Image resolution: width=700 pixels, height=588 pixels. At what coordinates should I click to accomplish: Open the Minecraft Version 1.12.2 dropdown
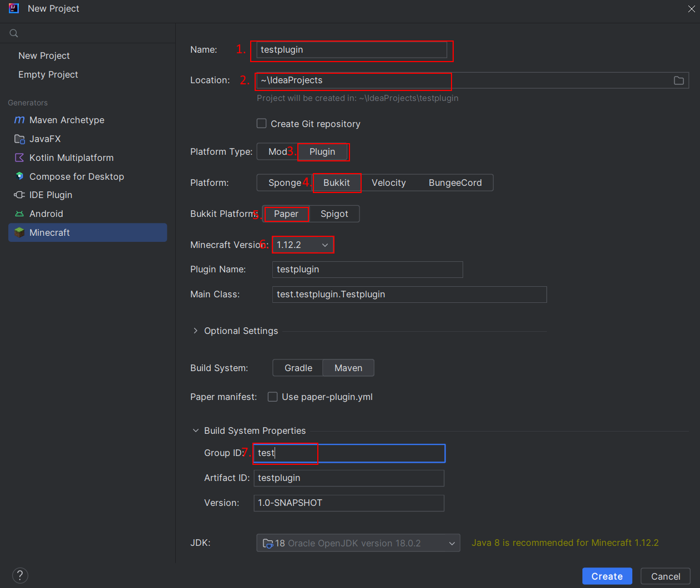[x=303, y=245]
